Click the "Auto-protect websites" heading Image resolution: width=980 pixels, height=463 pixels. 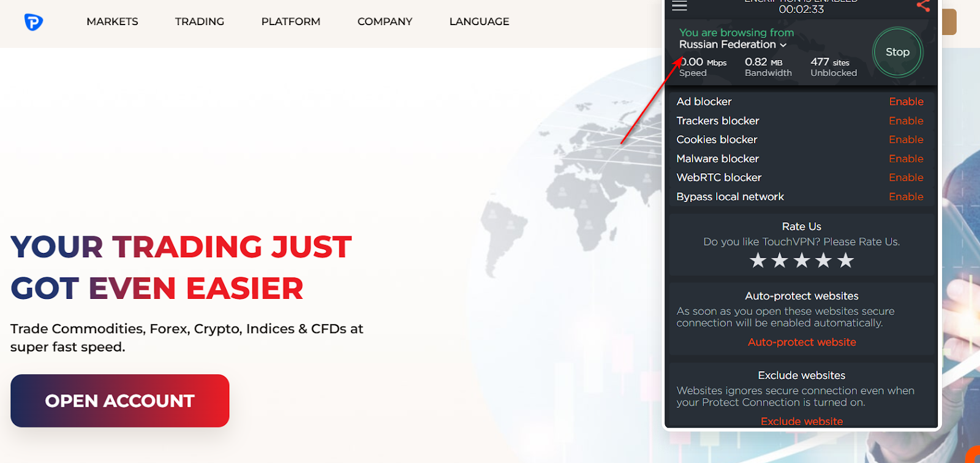click(802, 296)
